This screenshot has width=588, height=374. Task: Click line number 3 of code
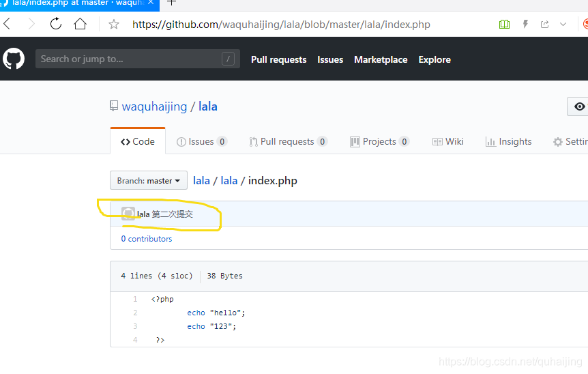click(135, 326)
